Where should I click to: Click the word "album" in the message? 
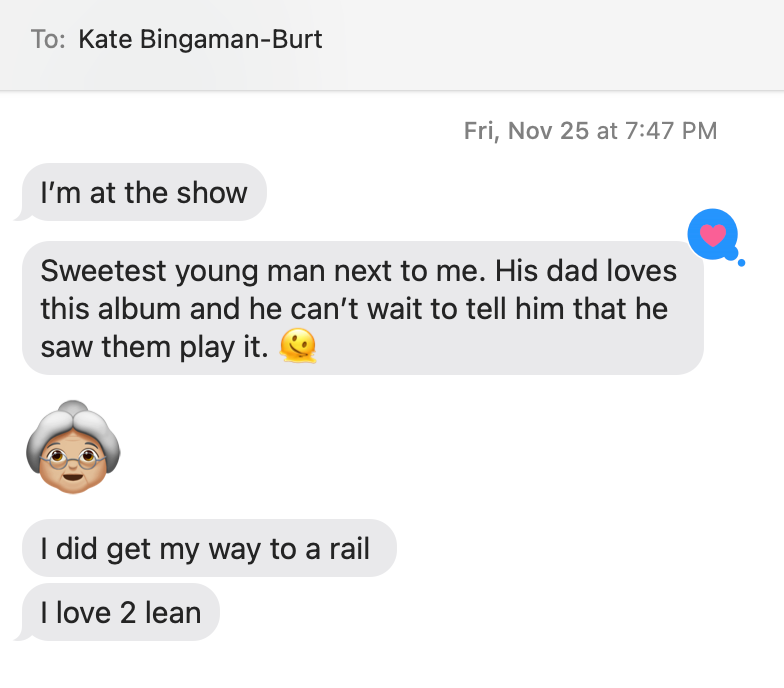pos(139,308)
